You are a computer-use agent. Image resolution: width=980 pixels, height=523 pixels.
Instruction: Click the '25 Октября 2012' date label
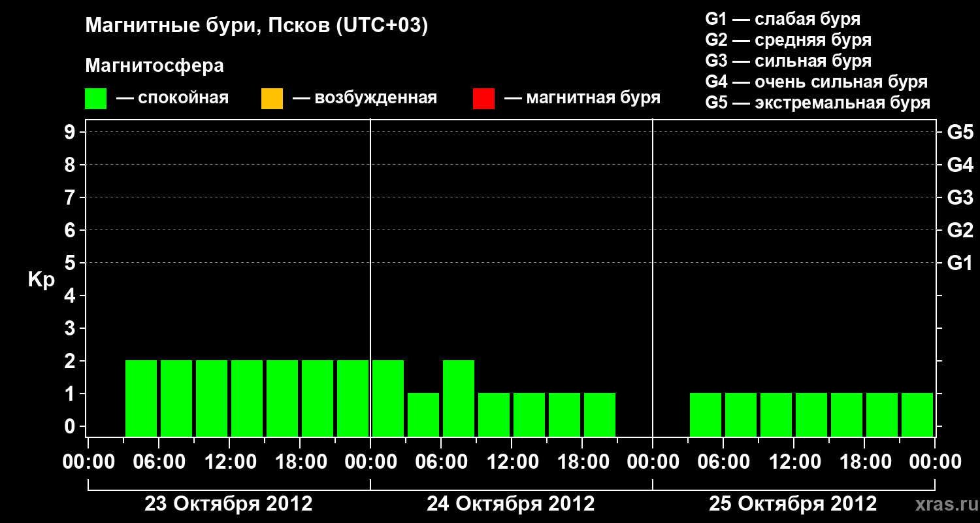tap(793, 504)
